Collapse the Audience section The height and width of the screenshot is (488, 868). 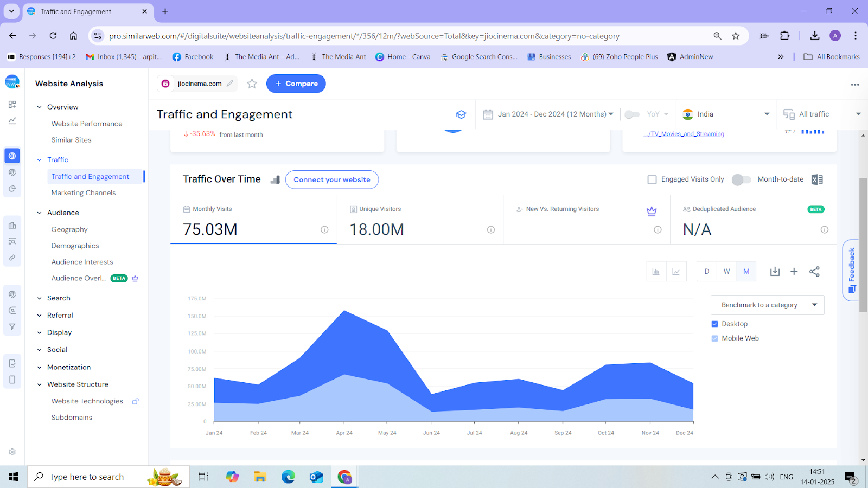(39, 213)
